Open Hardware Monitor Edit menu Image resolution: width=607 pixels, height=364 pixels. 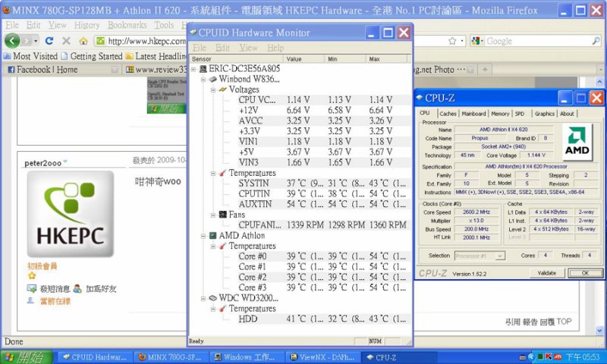pos(222,48)
